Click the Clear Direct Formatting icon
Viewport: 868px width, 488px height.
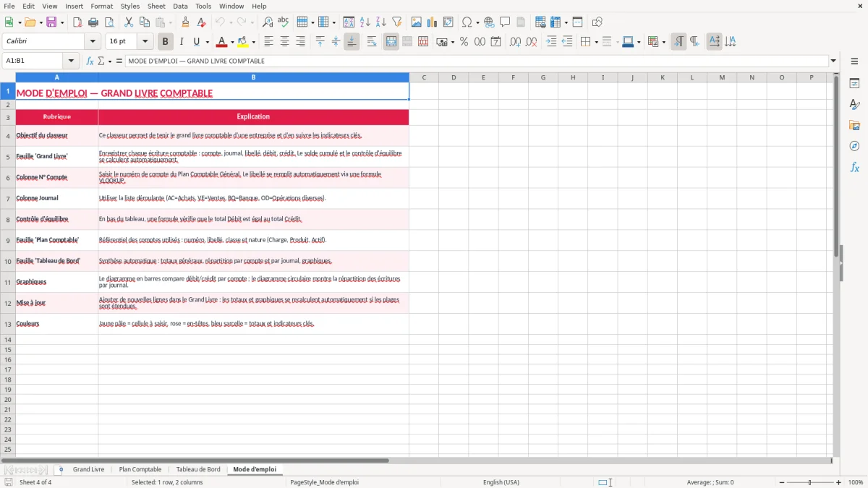pyautogui.click(x=201, y=22)
